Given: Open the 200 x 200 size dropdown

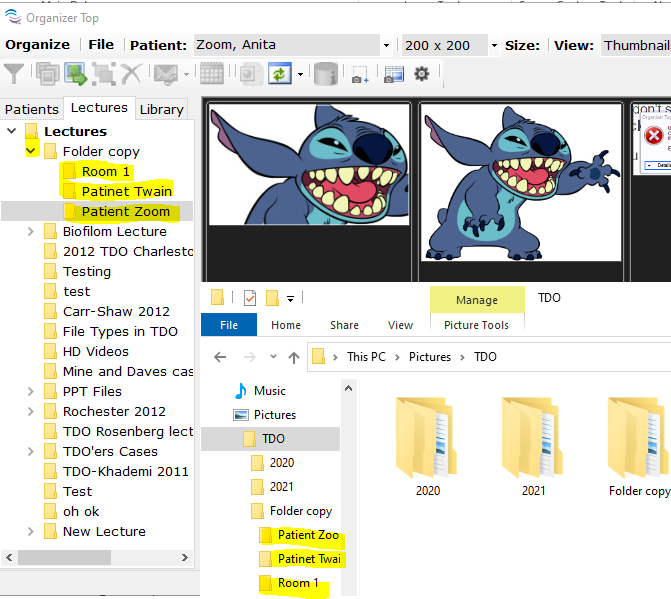Looking at the screenshot, I should point(494,45).
